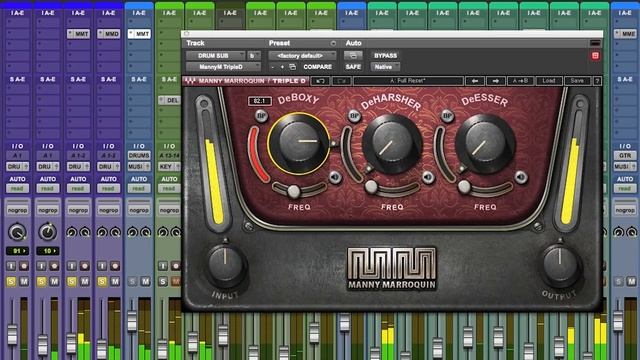Screen dimensions: 640x360
Task: Open the Native format dropdown
Action: click(x=385, y=67)
